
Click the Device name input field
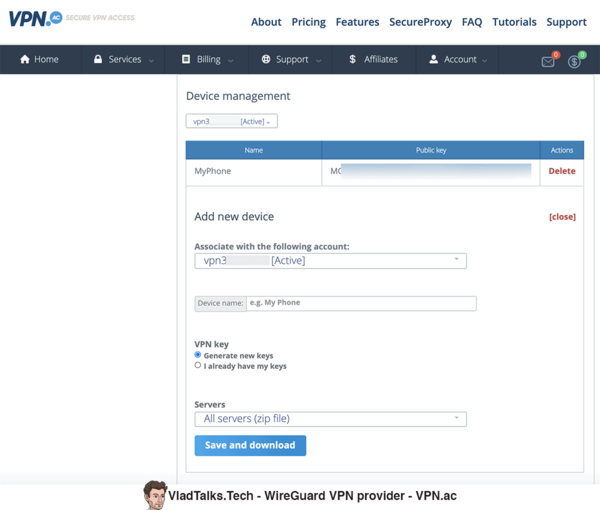361,303
